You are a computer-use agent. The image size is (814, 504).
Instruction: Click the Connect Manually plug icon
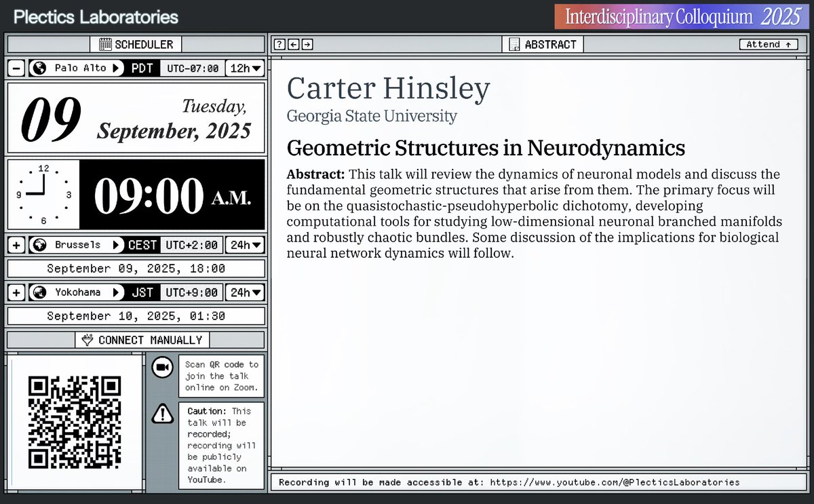86,340
